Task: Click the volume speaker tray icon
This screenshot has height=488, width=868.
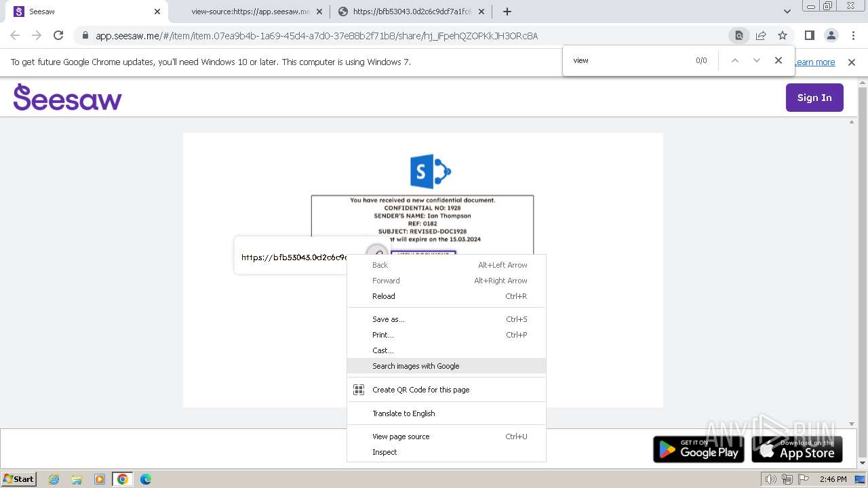Action: click(x=770, y=479)
